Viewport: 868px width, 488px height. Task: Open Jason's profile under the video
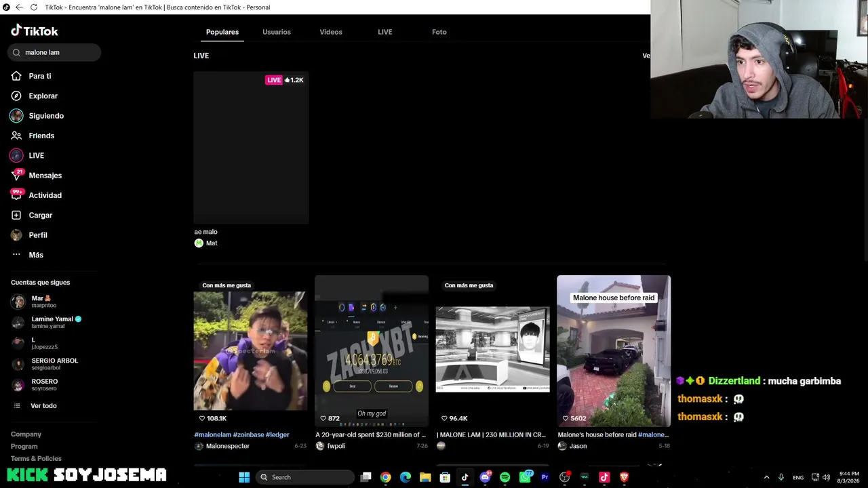click(572, 446)
